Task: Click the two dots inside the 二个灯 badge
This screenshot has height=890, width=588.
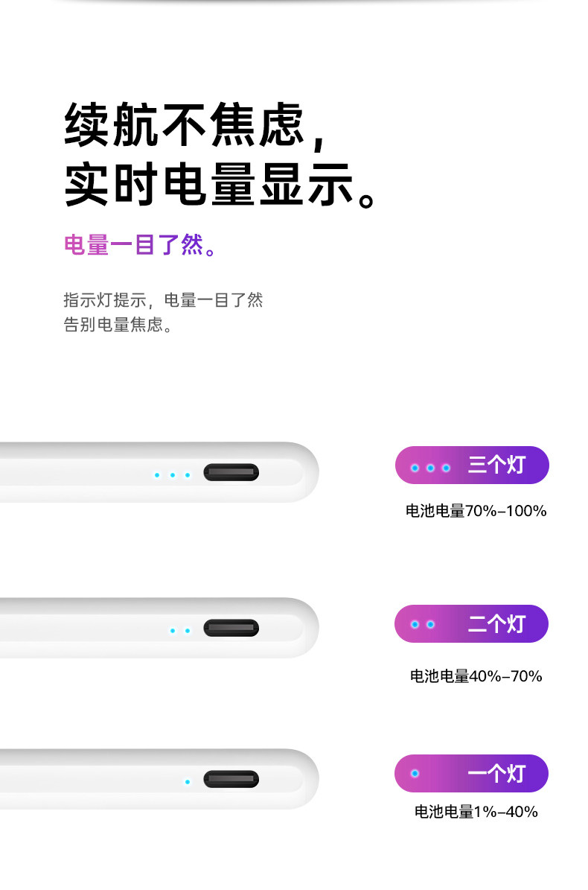Action: (422, 624)
